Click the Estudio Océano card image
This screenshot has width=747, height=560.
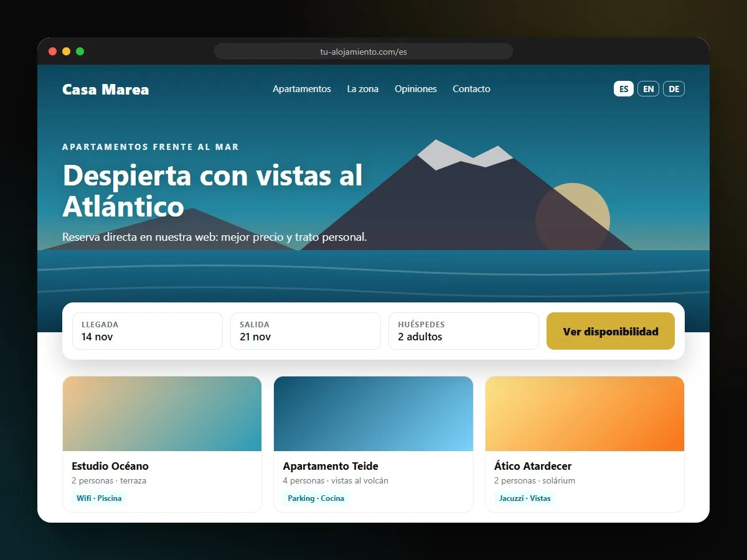tap(162, 414)
